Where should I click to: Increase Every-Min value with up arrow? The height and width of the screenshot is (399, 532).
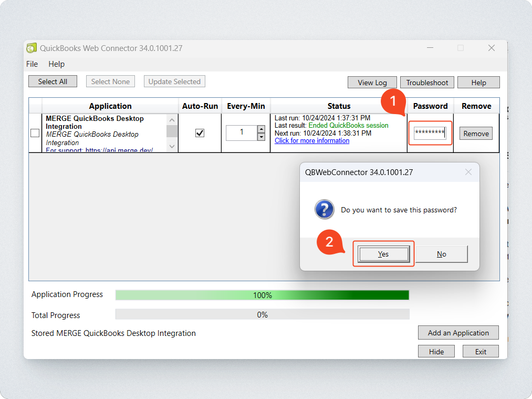[261, 129]
